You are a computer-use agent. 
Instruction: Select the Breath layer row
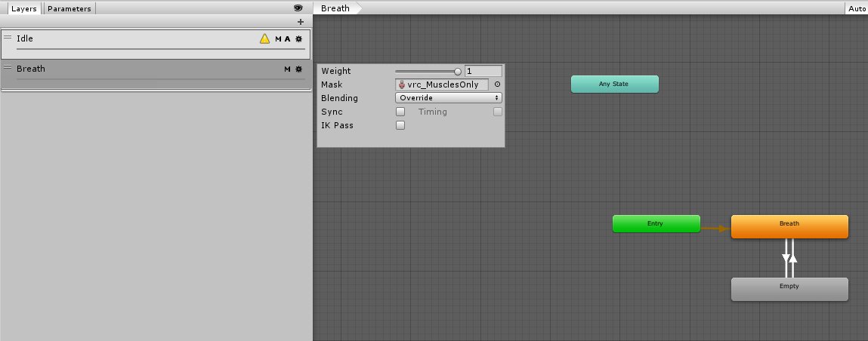click(x=156, y=74)
